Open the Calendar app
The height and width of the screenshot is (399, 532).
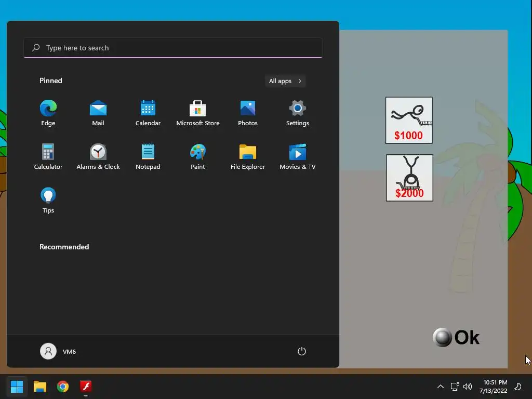pos(148,113)
